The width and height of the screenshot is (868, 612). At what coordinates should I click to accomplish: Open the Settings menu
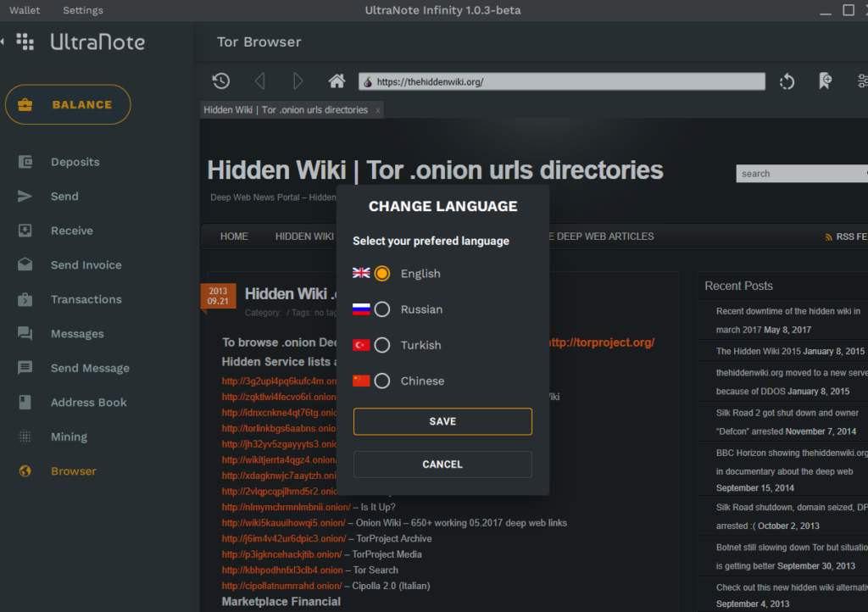click(x=83, y=10)
